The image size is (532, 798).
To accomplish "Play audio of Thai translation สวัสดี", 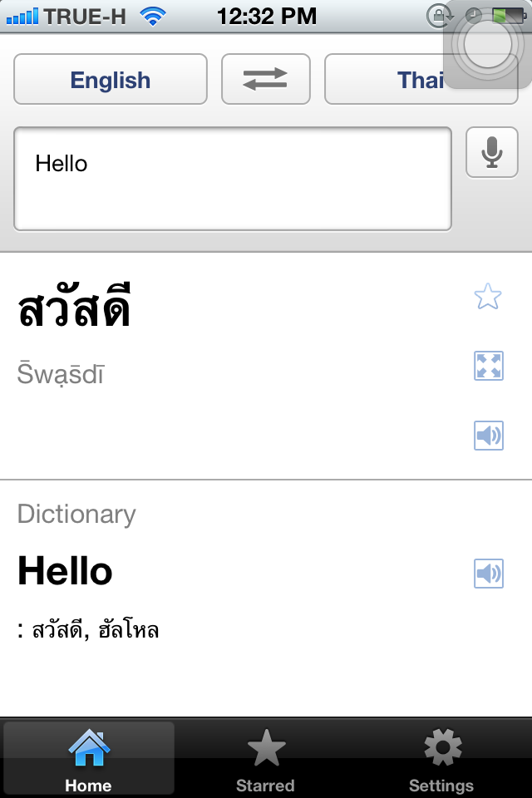I will [489, 435].
